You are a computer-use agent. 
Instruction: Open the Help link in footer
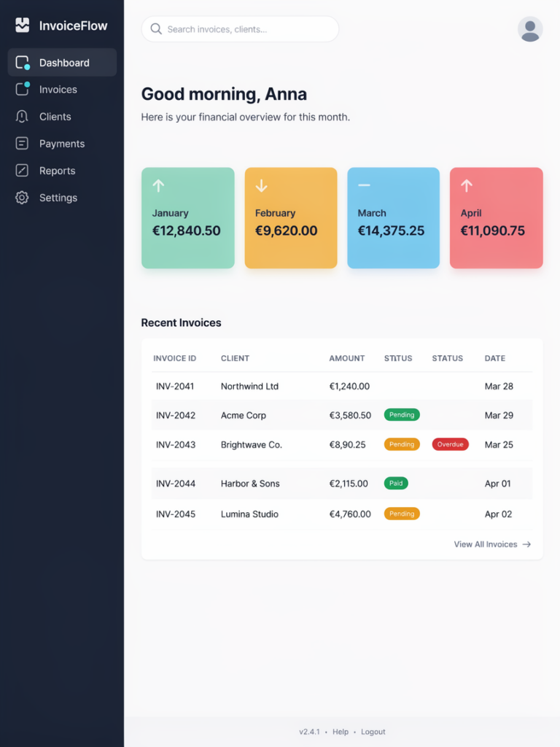pyautogui.click(x=341, y=732)
